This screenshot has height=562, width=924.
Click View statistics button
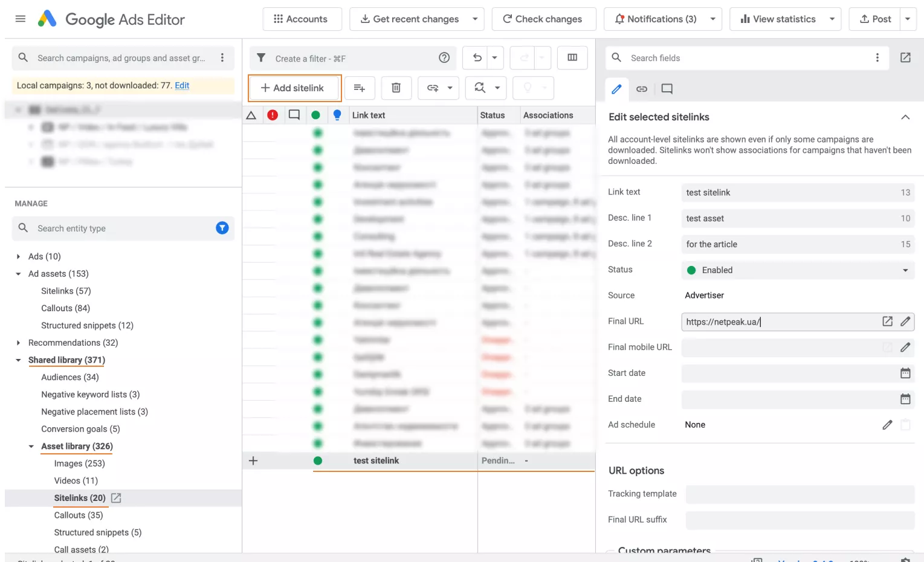pyautogui.click(x=778, y=19)
